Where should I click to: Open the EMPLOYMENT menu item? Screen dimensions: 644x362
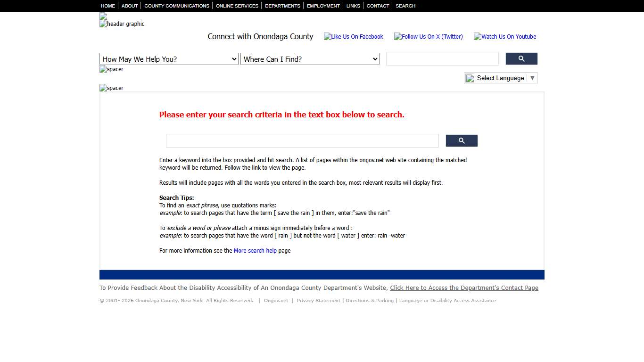[323, 6]
